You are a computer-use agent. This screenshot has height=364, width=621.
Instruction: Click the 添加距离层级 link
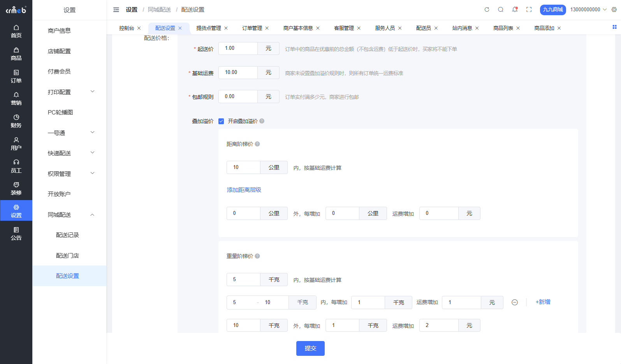pos(244,190)
